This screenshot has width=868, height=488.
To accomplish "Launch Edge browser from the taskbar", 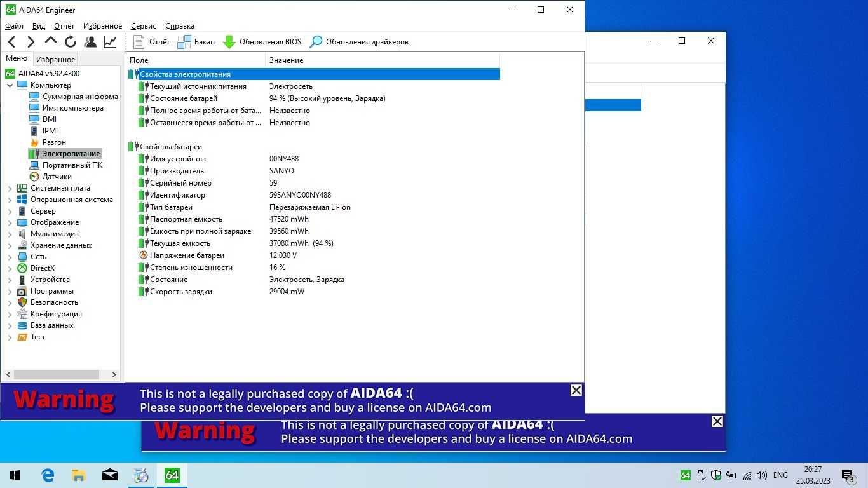I will click(48, 475).
